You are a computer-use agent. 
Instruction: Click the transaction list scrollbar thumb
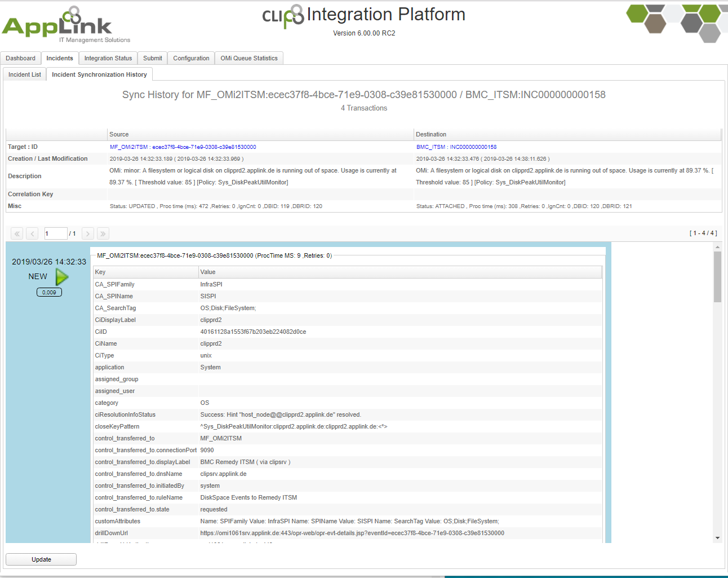pyautogui.click(x=717, y=277)
